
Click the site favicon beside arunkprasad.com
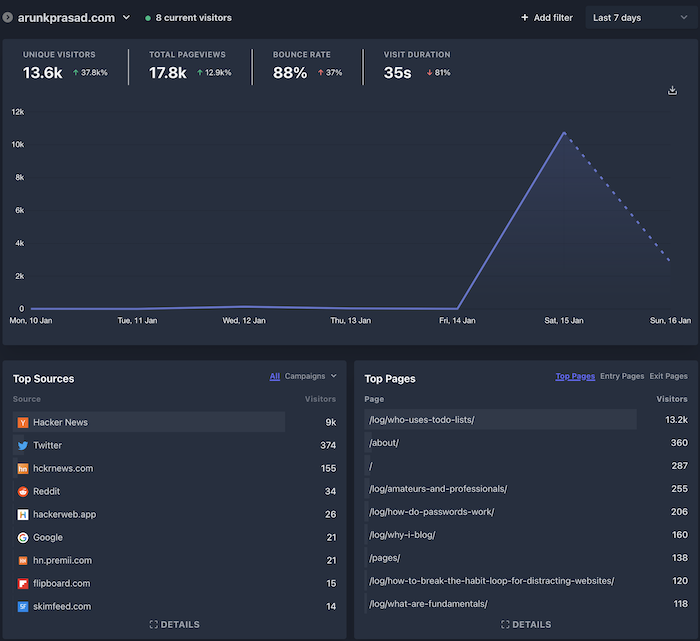pyautogui.click(x=7, y=17)
